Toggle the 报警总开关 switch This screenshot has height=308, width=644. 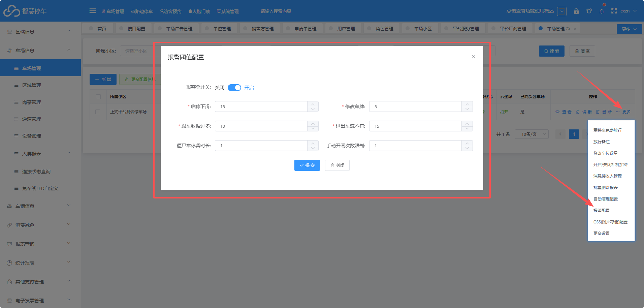tap(234, 88)
